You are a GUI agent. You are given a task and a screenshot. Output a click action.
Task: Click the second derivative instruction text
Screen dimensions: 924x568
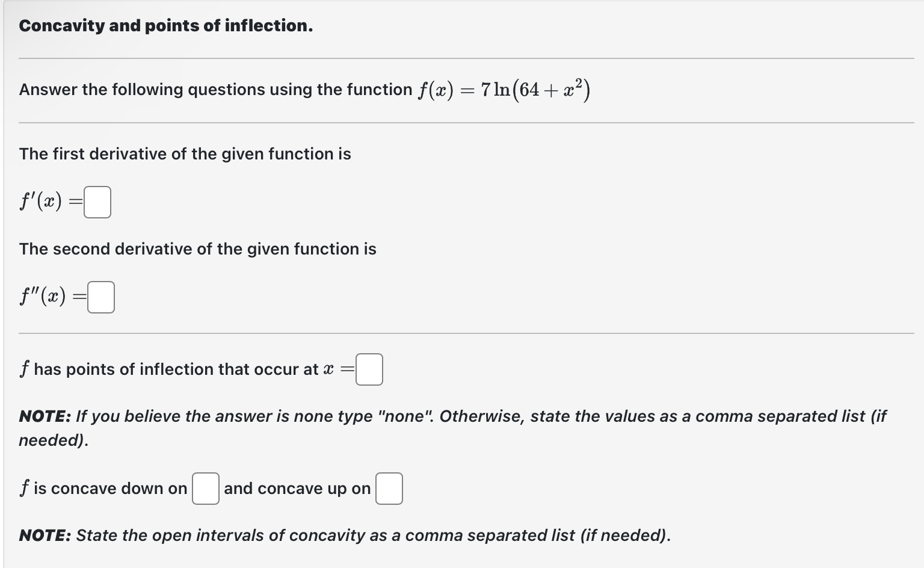197,248
